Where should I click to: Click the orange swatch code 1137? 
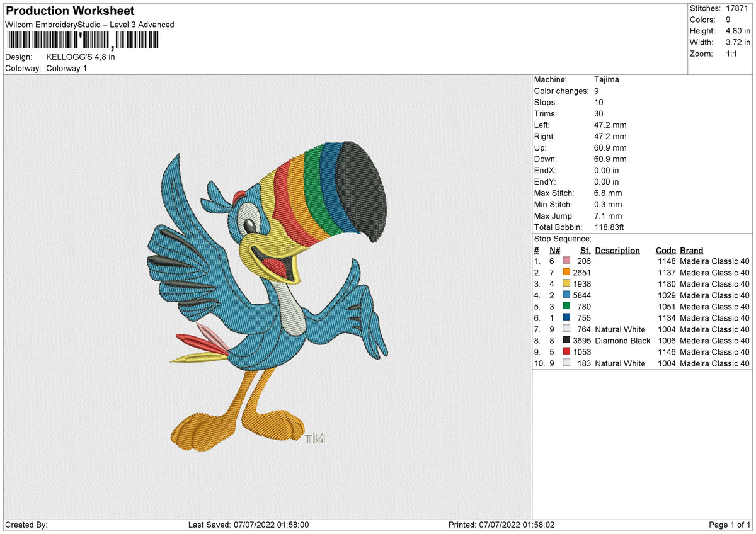[x=566, y=273]
